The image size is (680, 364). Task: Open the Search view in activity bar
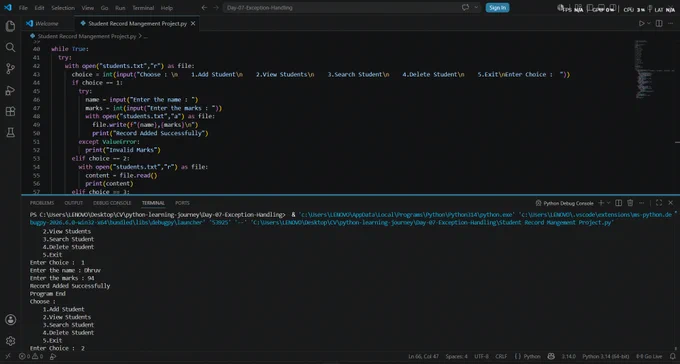pyautogui.click(x=10, y=48)
